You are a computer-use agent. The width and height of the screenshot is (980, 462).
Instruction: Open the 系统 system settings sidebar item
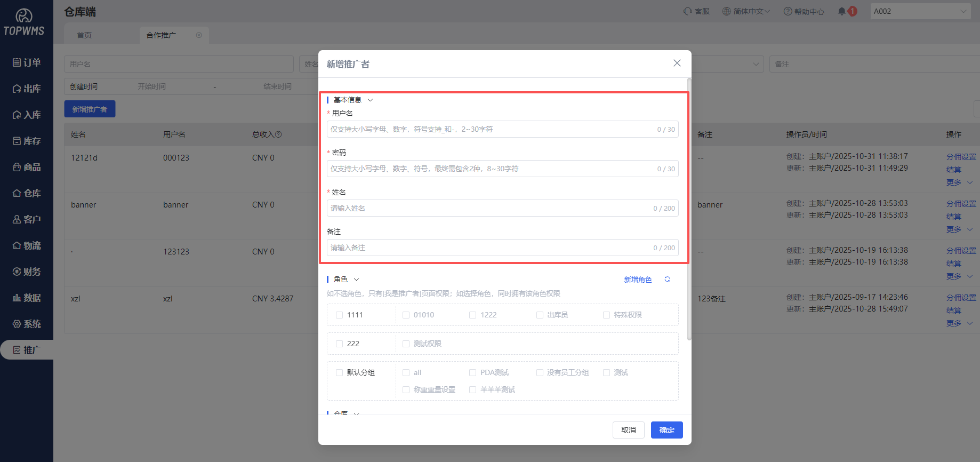tap(27, 324)
